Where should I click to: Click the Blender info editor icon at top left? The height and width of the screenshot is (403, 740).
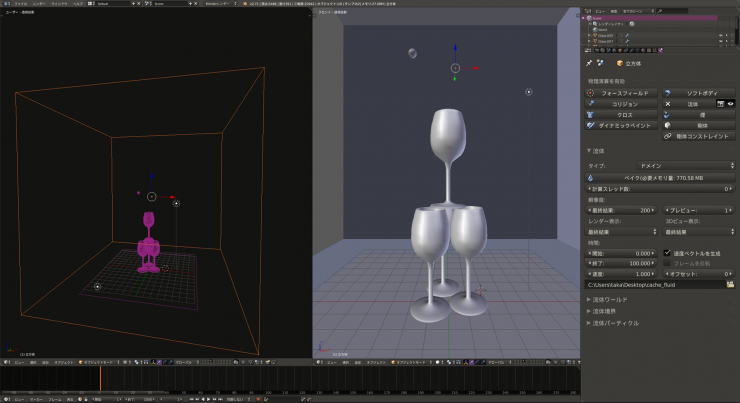click(x=7, y=3)
